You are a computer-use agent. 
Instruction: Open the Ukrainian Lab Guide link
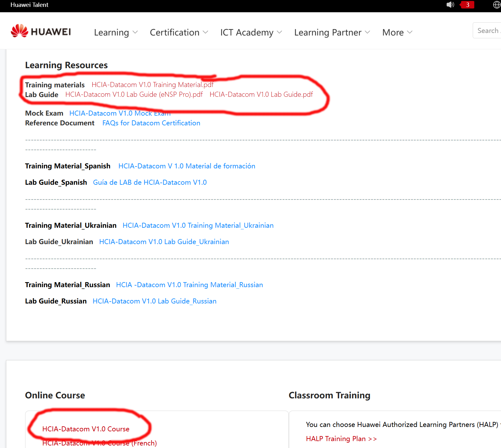click(x=164, y=242)
